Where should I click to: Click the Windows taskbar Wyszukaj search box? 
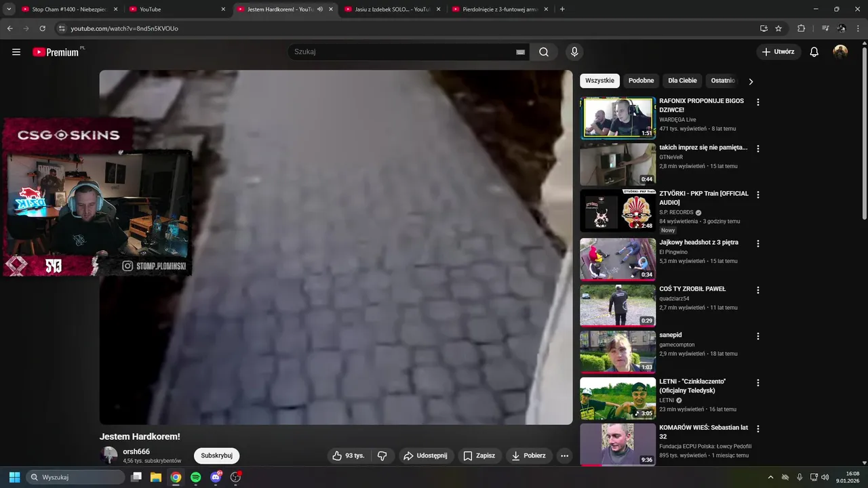click(x=75, y=477)
